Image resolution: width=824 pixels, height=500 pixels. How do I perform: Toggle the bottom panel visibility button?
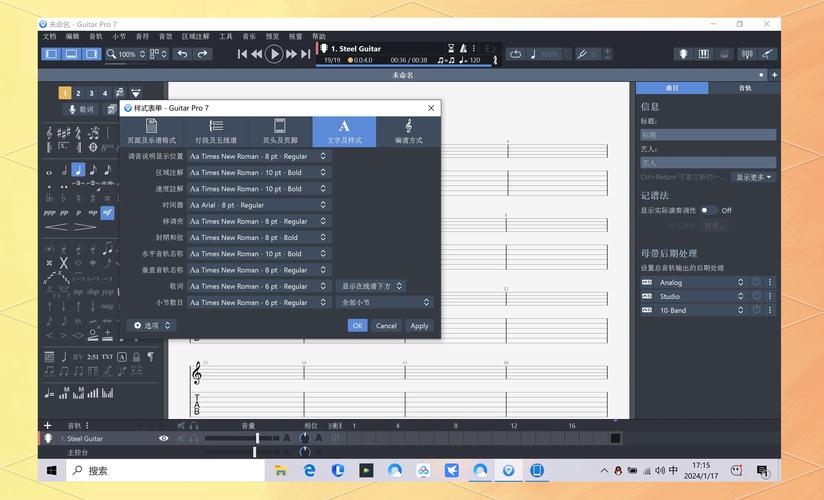(71, 54)
